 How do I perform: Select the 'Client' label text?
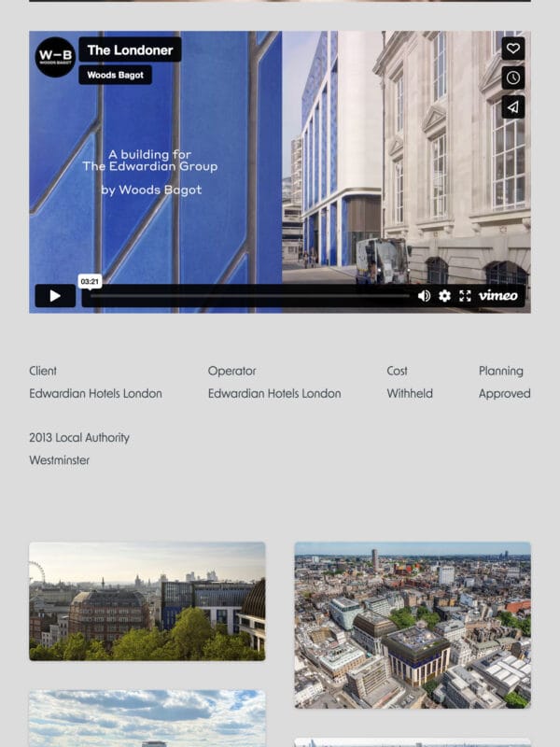(x=43, y=371)
